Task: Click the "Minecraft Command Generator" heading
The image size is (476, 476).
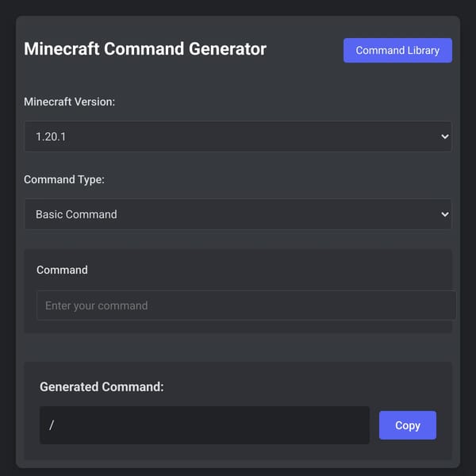Action: click(x=145, y=49)
